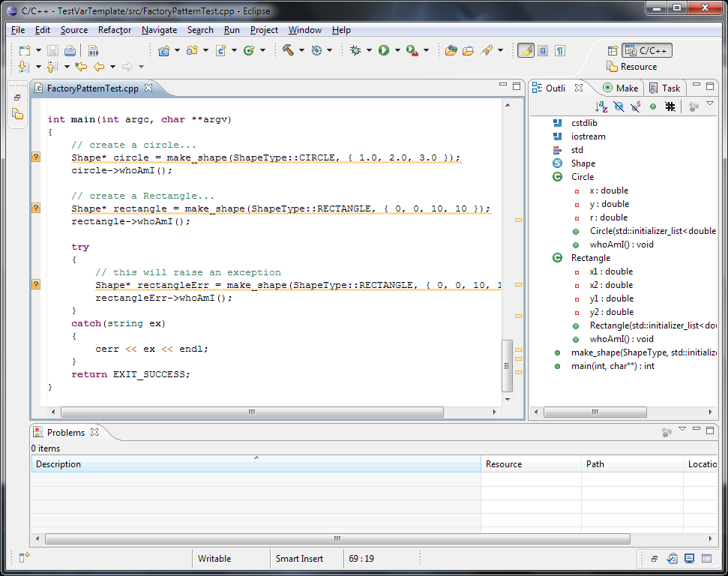Select main(int, char**) : int in Outline
Viewport: 728px width, 576px height.
coord(613,366)
